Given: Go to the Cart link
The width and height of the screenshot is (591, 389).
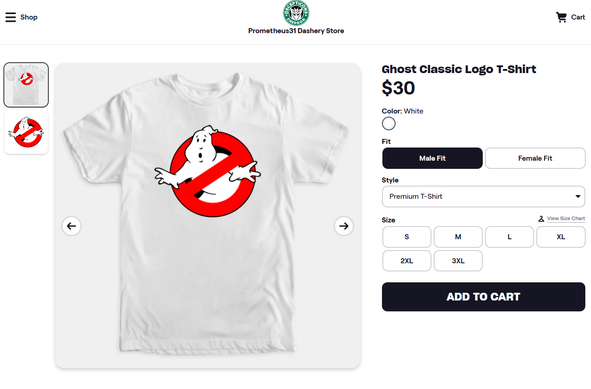Looking at the screenshot, I should [x=578, y=17].
